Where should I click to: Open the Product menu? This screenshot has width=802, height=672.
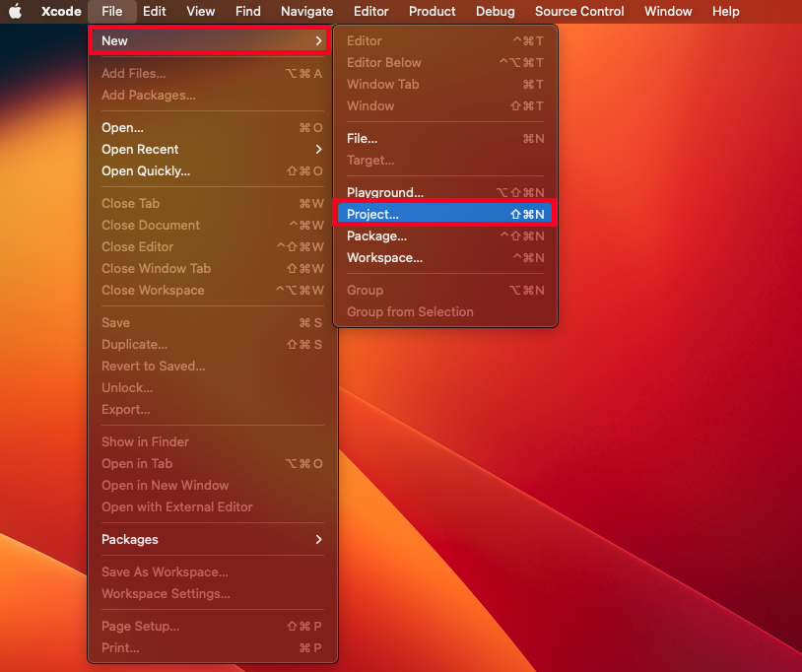coord(432,11)
